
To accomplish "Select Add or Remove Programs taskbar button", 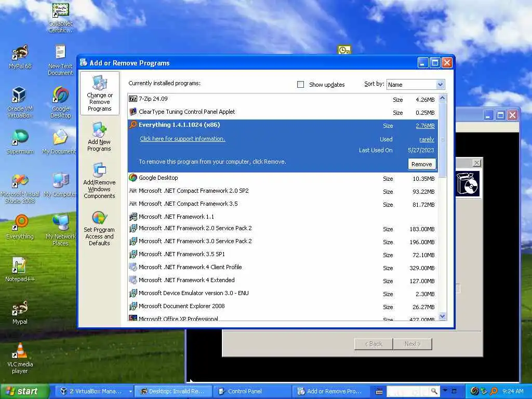I will click(330, 392).
